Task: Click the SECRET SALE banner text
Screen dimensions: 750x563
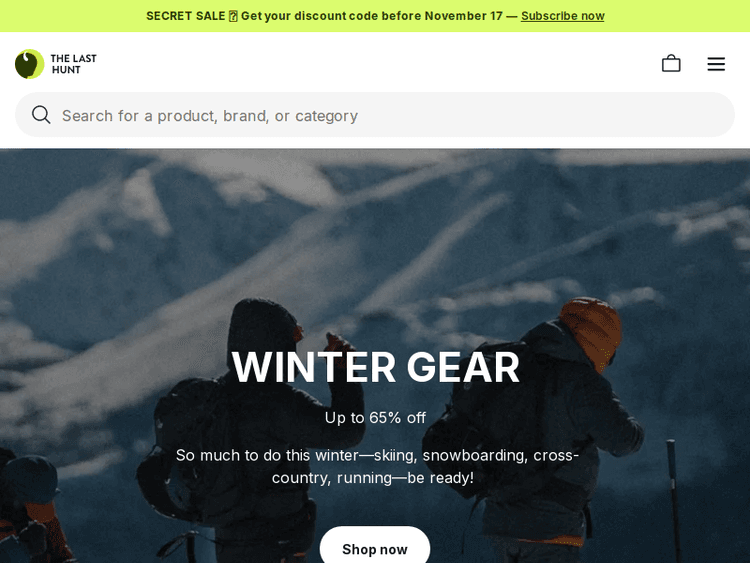Action: (186, 16)
